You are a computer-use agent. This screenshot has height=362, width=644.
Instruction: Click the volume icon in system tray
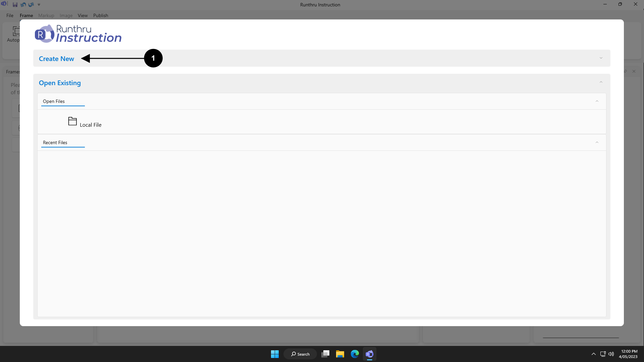(x=611, y=354)
